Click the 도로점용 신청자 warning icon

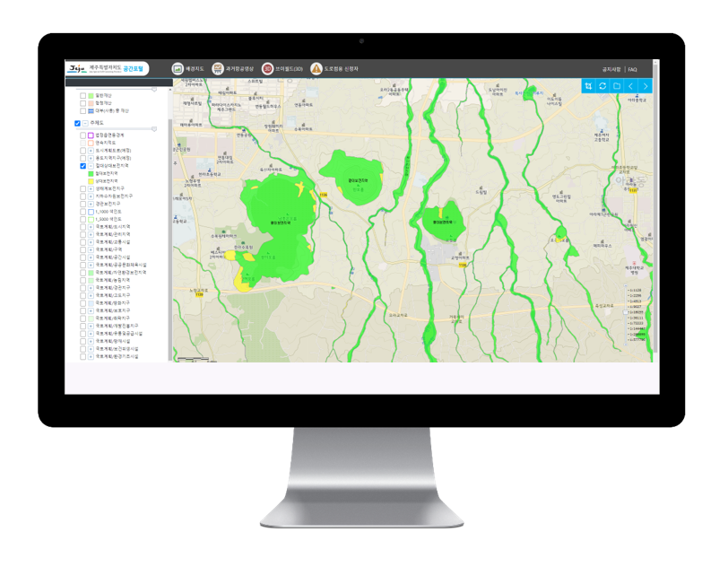click(316, 68)
